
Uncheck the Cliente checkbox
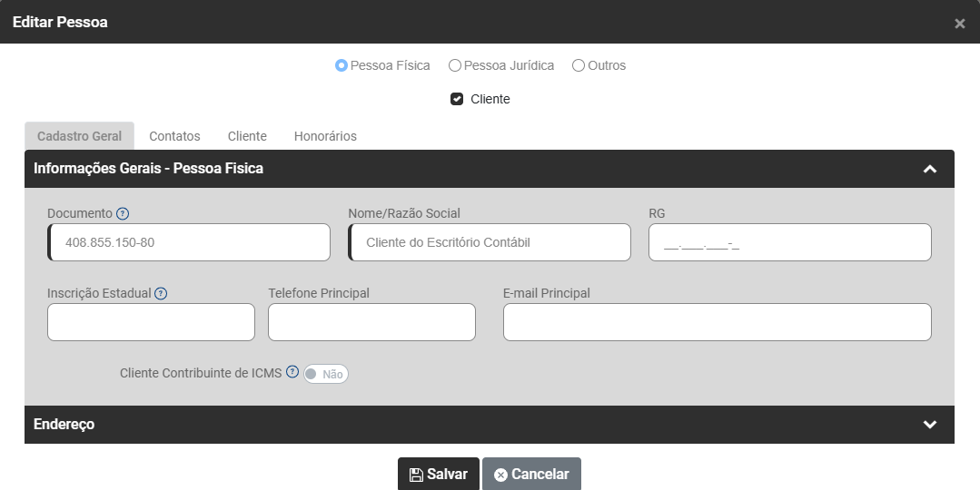click(x=457, y=99)
